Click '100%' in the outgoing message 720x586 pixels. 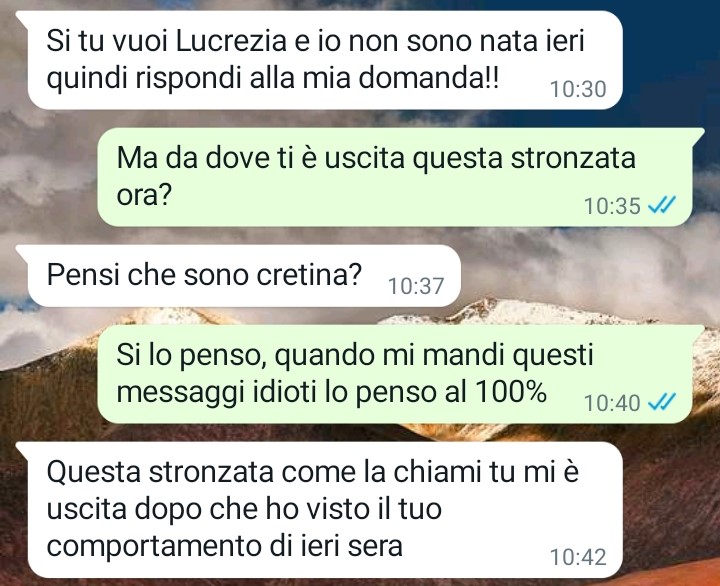click(x=511, y=392)
